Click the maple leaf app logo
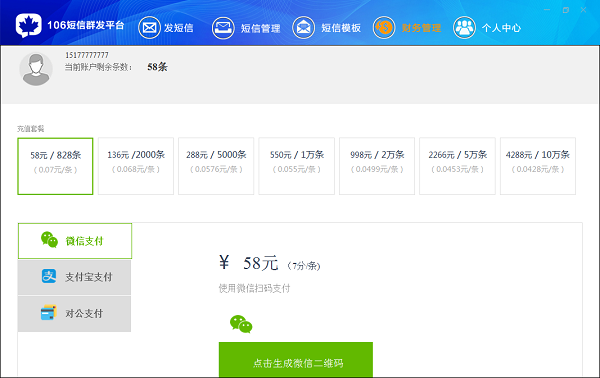The image size is (600, 378). point(29,26)
